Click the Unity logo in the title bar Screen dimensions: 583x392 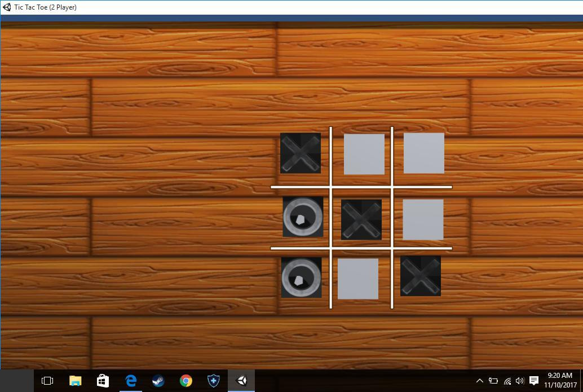coord(7,7)
